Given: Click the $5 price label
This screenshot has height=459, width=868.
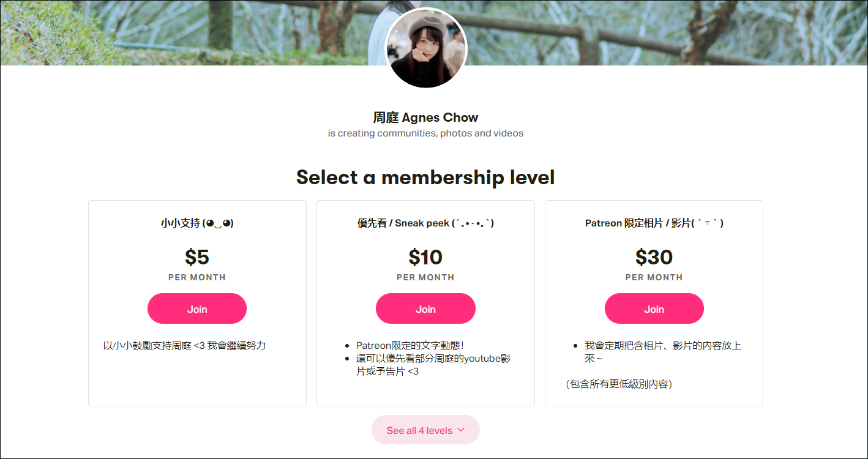Looking at the screenshot, I should (197, 257).
